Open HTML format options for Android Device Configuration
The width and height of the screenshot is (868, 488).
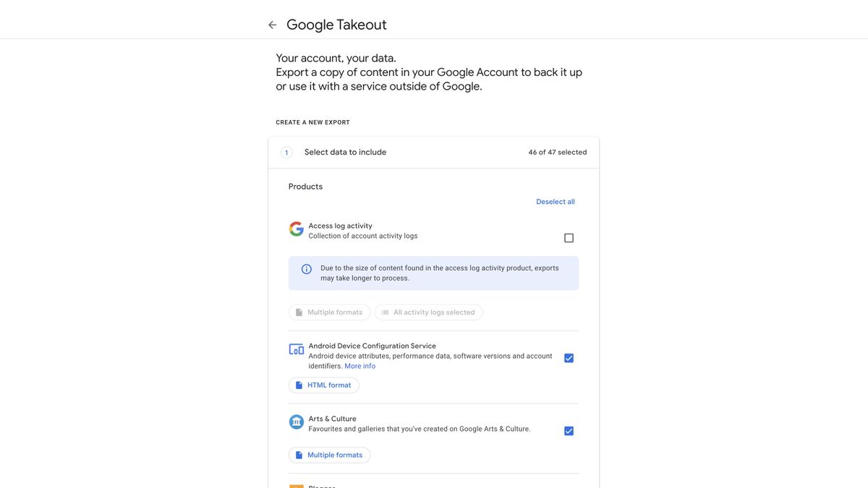(324, 384)
